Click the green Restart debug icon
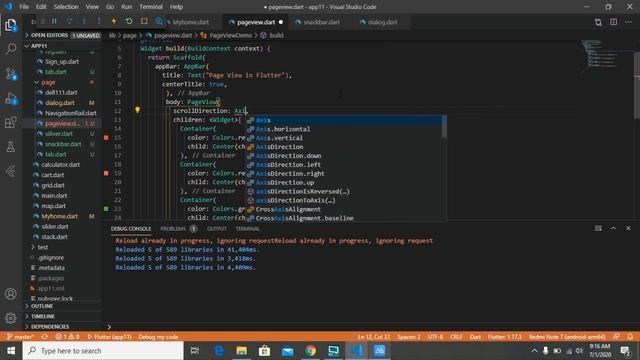Screen dimensions: 640x360 (129, 21)
